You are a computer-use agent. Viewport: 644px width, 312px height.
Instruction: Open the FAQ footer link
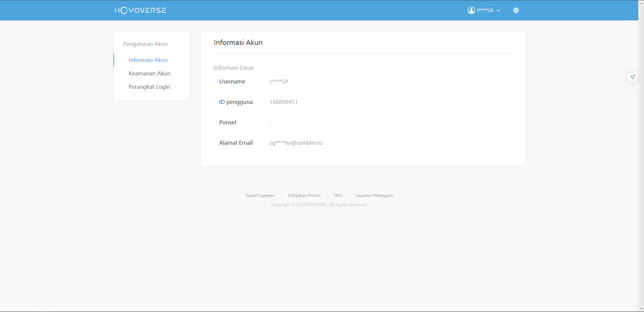338,195
